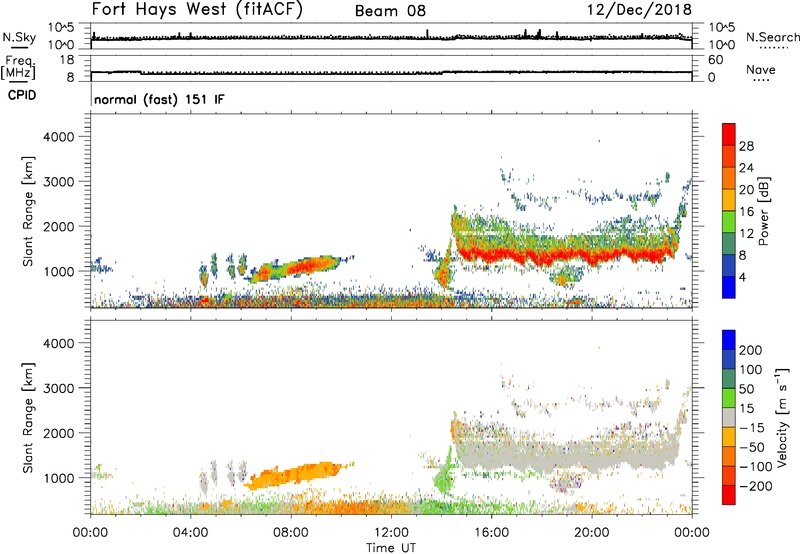Click the "Velocity [m s-1]" color bar title
Image resolution: width=800 pixels, height=554 pixels.
(x=783, y=417)
